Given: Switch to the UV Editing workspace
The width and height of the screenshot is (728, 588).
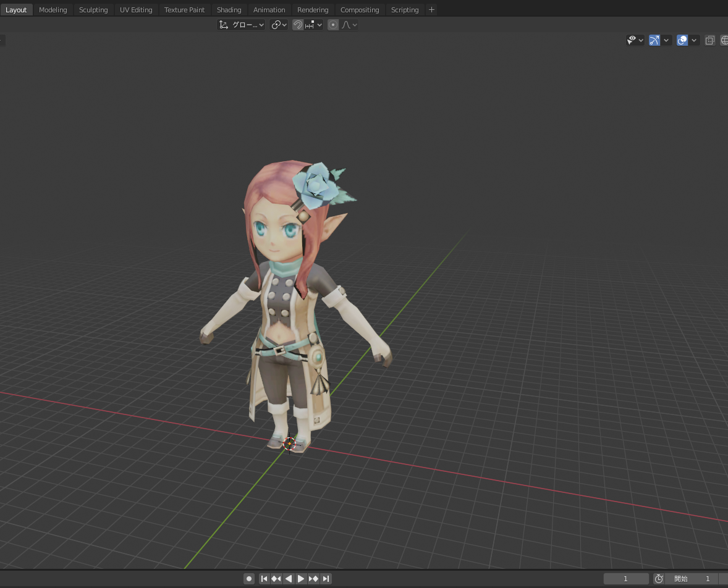Looking at the screenshot, I should click(x=136, y=10).
